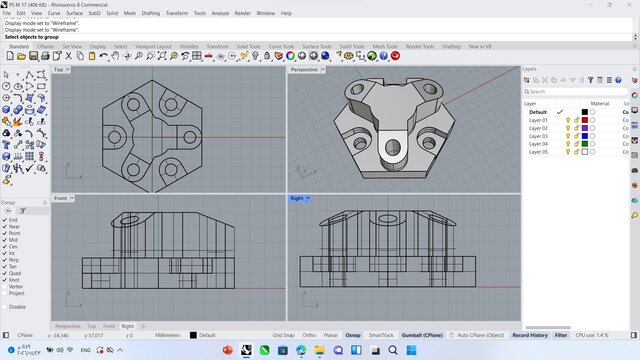640x360 pixels.
Task: Click the Layers panel Search field
Action: (575, 92)
